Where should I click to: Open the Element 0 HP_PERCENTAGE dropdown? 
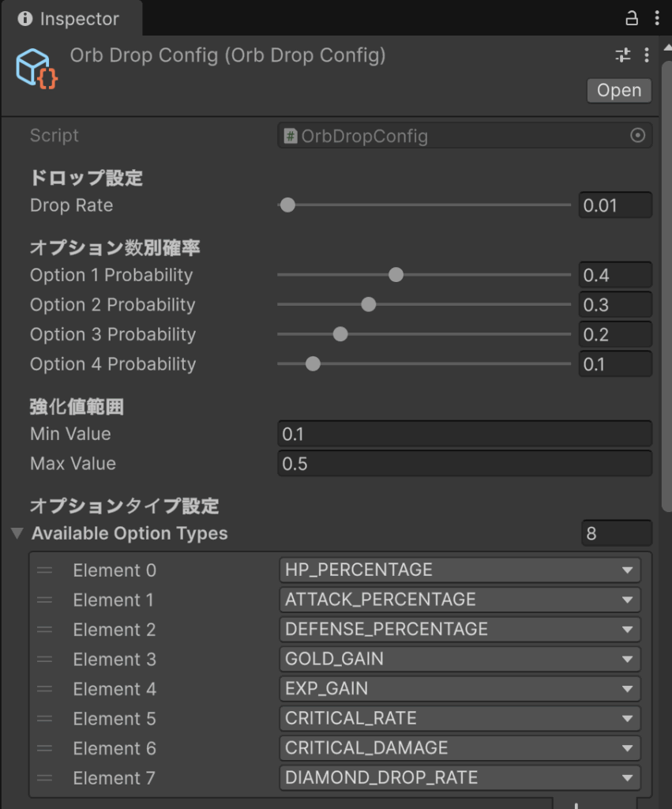pyautogui.click(x=460, y=570)
